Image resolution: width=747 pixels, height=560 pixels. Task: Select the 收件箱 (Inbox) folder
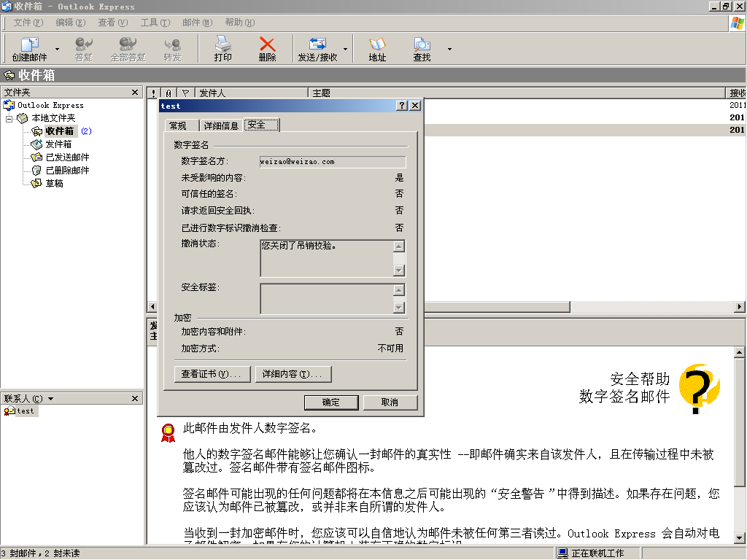(60, 131)
